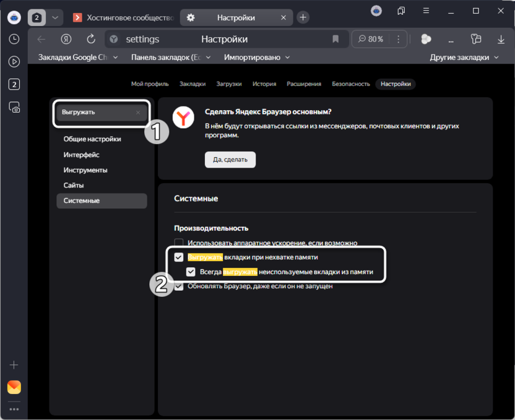Open Закладки section
The width and height of the screenshot is (515, 420).
[x=193, y=84]
